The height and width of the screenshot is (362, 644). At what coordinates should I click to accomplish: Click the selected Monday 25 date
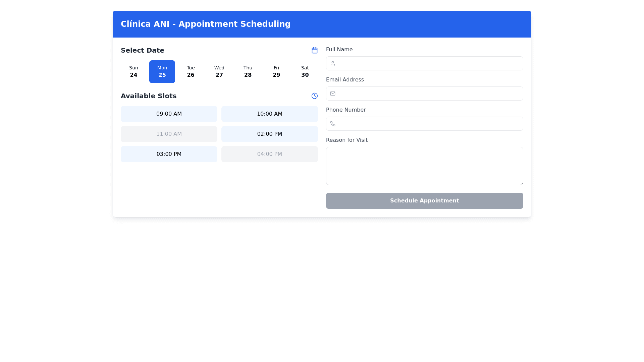click(162, 72)
